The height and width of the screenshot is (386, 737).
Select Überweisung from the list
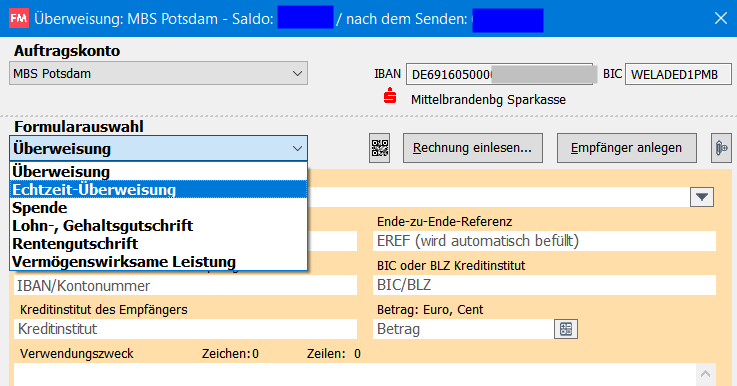(x=158, y=172)
